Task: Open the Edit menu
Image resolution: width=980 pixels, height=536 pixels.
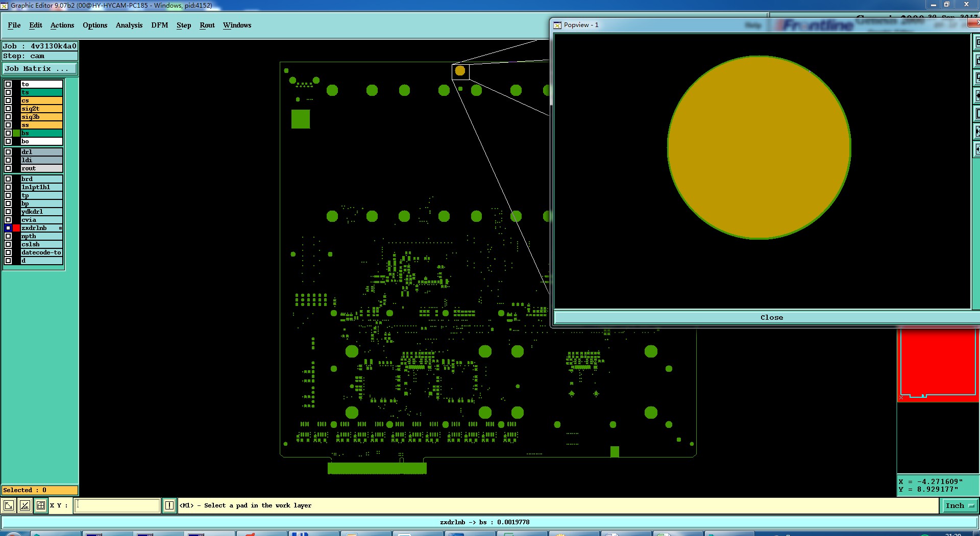Action: [x=36, y=25]
